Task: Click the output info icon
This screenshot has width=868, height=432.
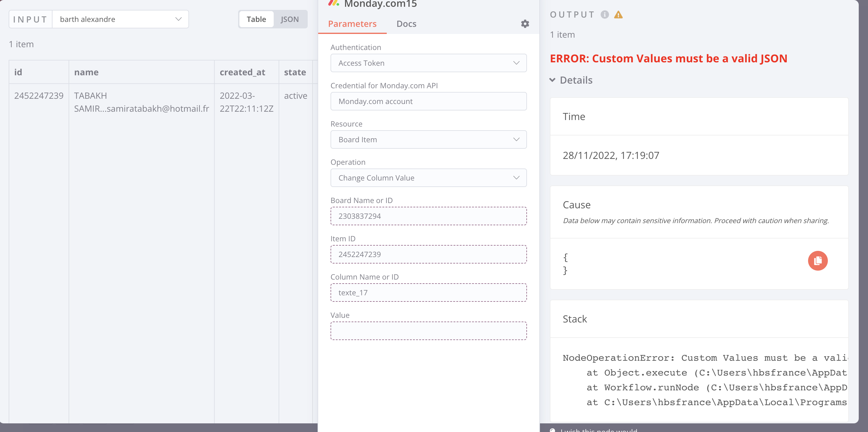Action: point(605,15)
